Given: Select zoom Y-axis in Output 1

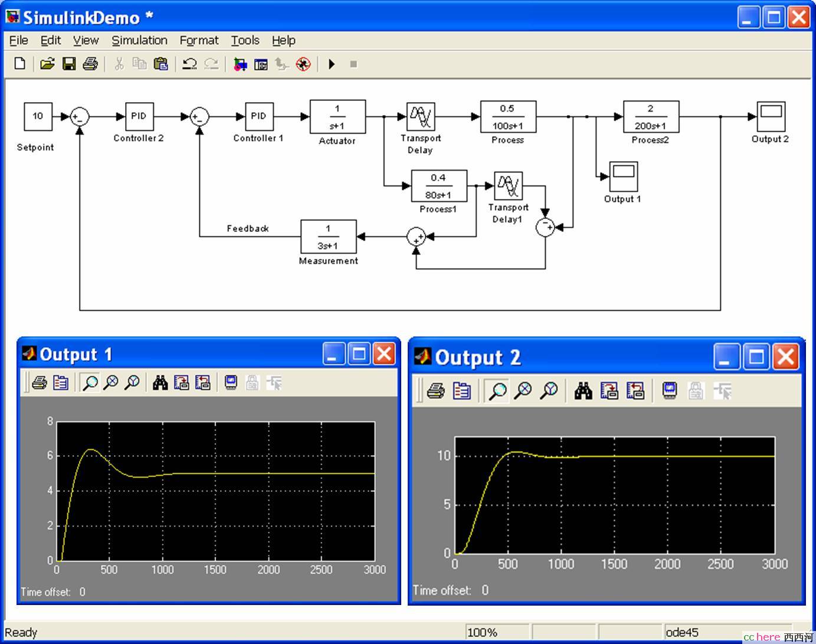Looking at the screenshot, I should pos(132,383).
